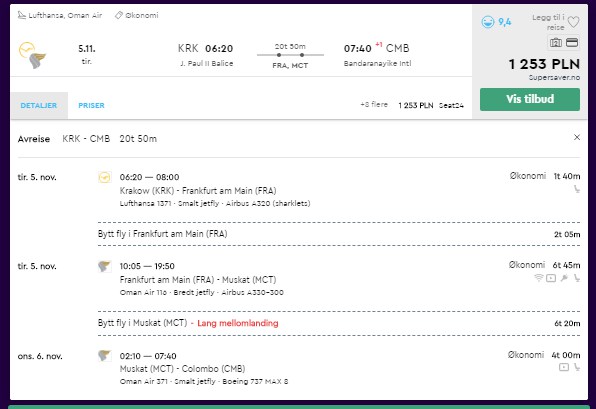
Task: Click the red Lang mellomlanding warning
Action: click(238, 323)
